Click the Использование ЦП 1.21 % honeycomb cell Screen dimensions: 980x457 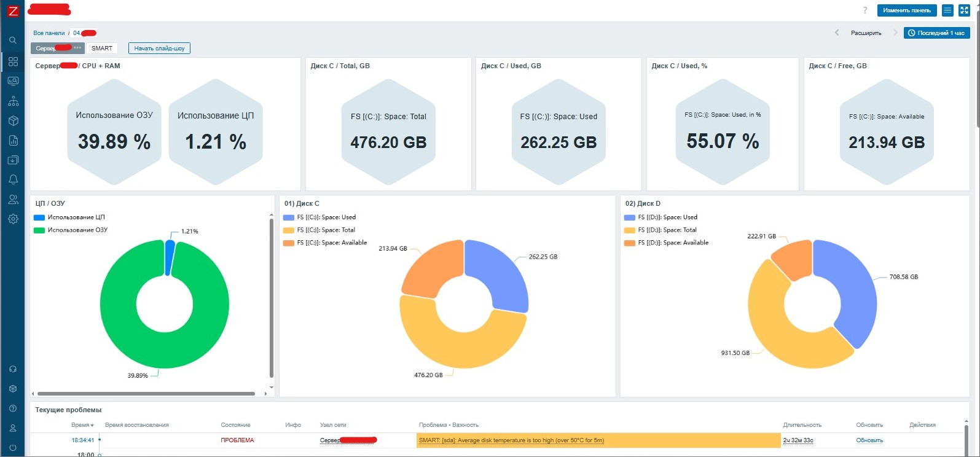pos(216,131)
